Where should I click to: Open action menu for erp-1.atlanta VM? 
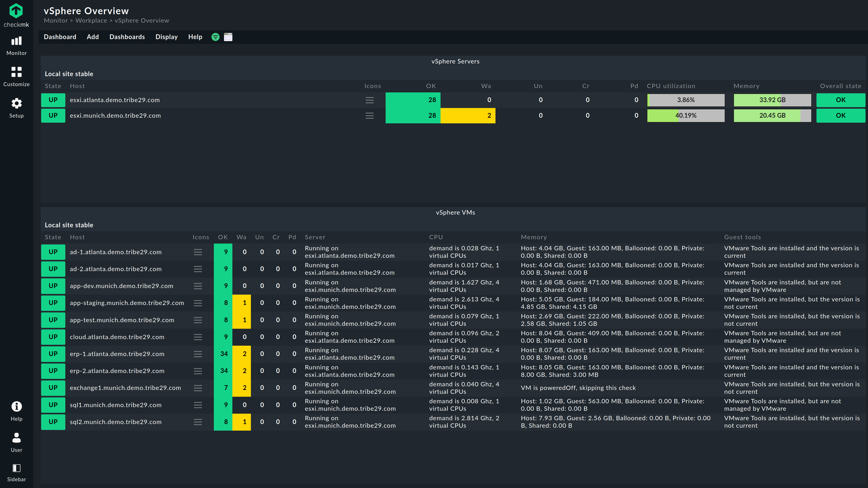(198, 354)
